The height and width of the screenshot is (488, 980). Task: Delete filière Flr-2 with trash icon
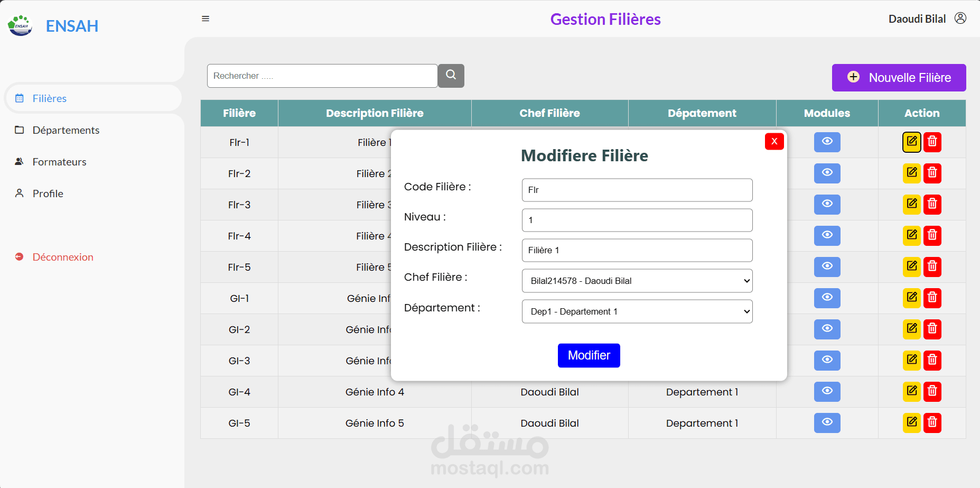point(932,173)
